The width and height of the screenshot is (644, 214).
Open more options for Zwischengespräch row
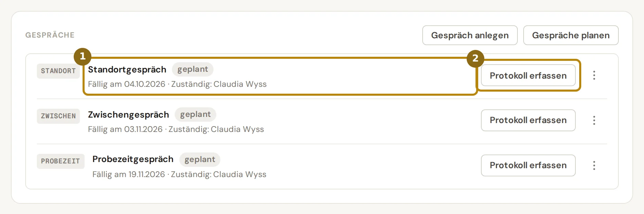click(x=594, y=120)
